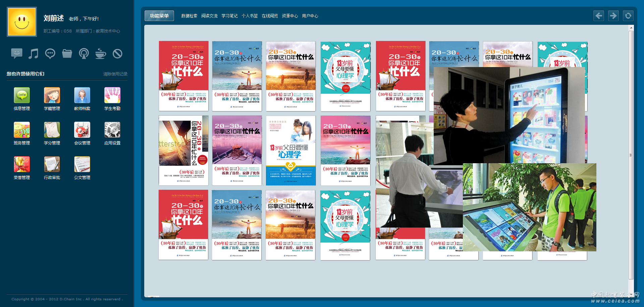
Task: Open the 数据检索 menu item
Action: click(x=189, y=16)
